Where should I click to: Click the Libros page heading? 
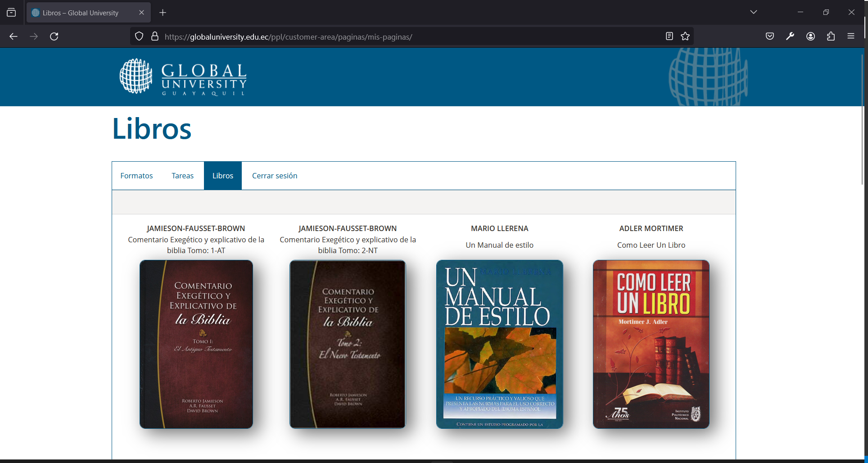[x=152, y=129]
